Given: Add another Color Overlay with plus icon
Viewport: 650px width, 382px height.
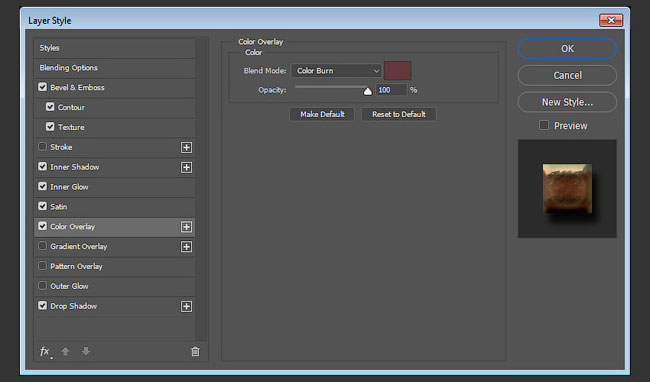Looking at the screenshot, I should (187, 227).
